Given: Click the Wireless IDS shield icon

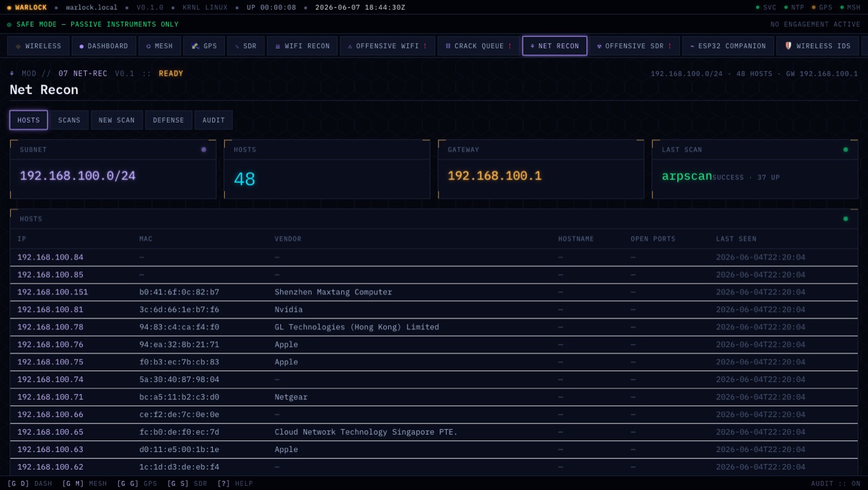Looking at the screenshot, I should point(789,46).
